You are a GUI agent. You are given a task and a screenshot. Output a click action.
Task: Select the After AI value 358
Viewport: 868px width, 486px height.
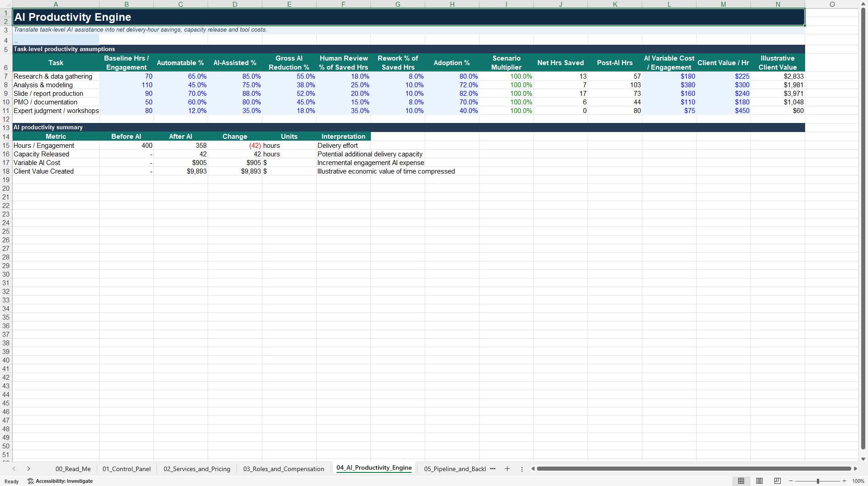180,146
